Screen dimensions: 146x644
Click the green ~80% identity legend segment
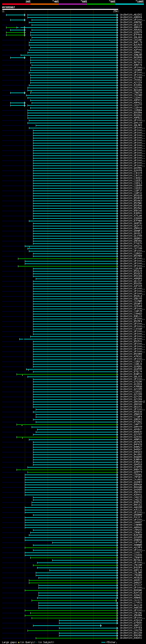coord(101,4)
